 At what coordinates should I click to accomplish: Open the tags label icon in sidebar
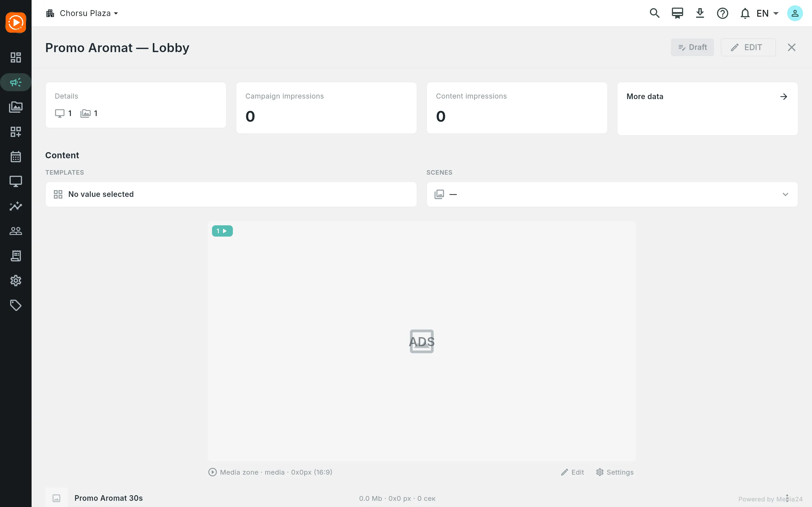(x=16, y=305)
